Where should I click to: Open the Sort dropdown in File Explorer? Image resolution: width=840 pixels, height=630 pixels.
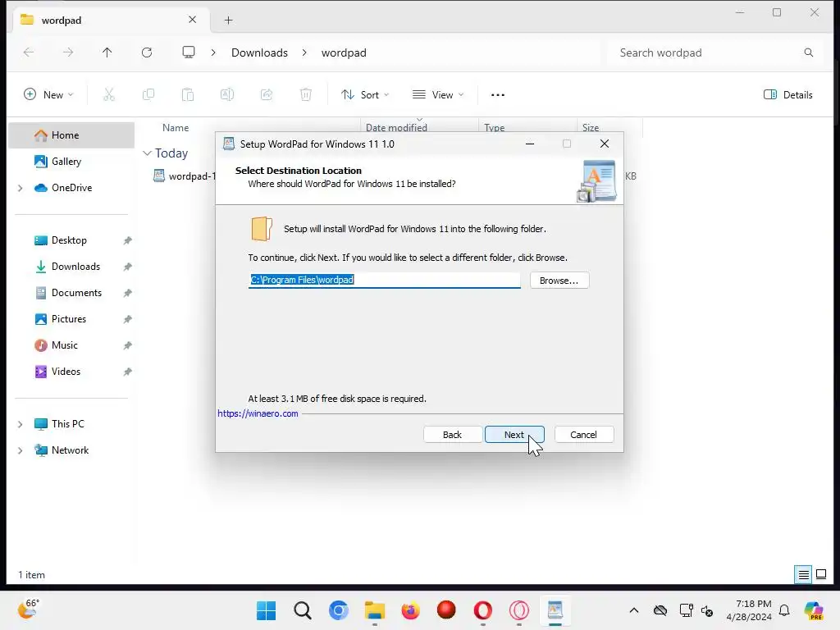(365, 95)
